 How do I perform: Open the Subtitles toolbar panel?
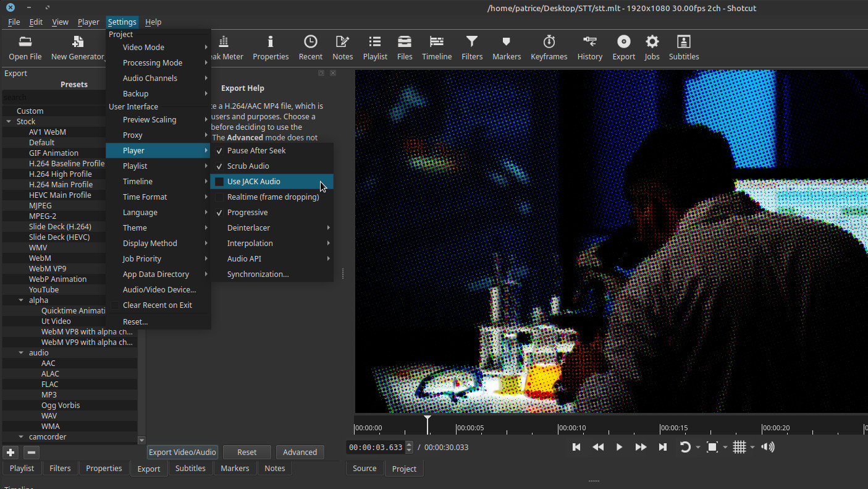tap(683, 48)
